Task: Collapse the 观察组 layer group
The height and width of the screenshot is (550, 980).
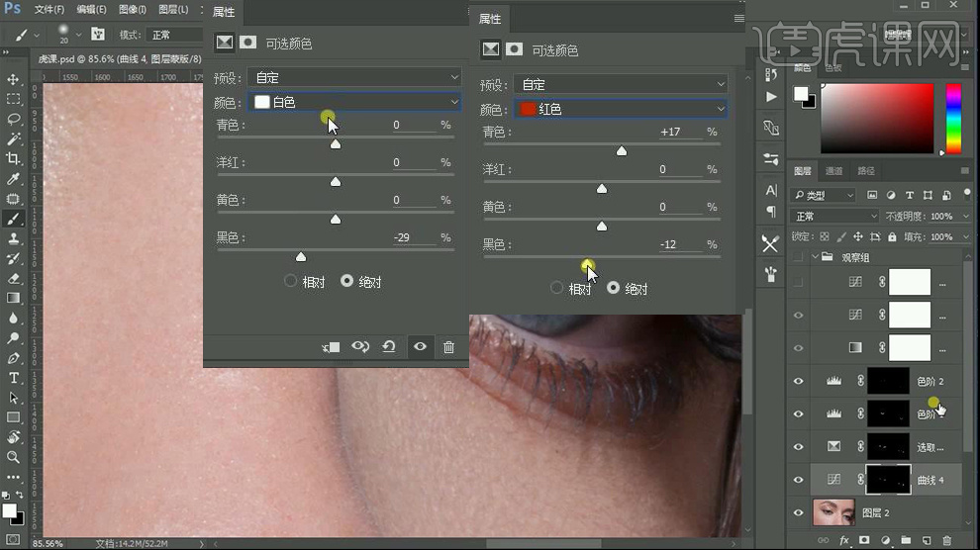Action: [815, 256]
